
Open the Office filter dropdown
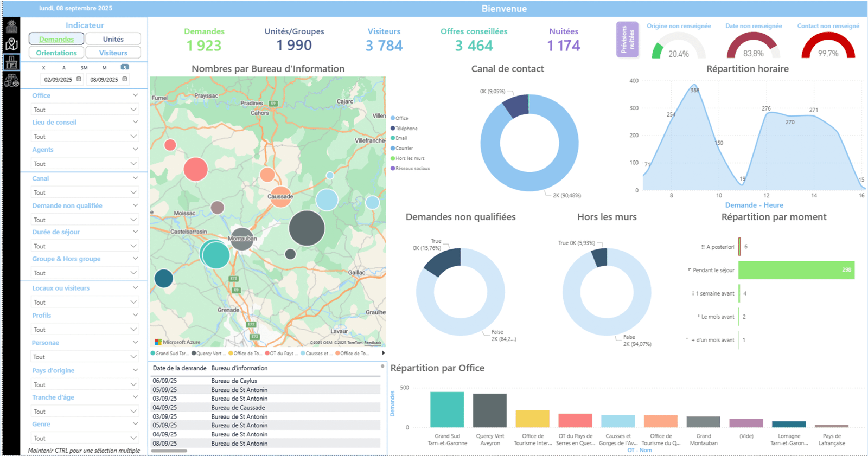[84, 110]
